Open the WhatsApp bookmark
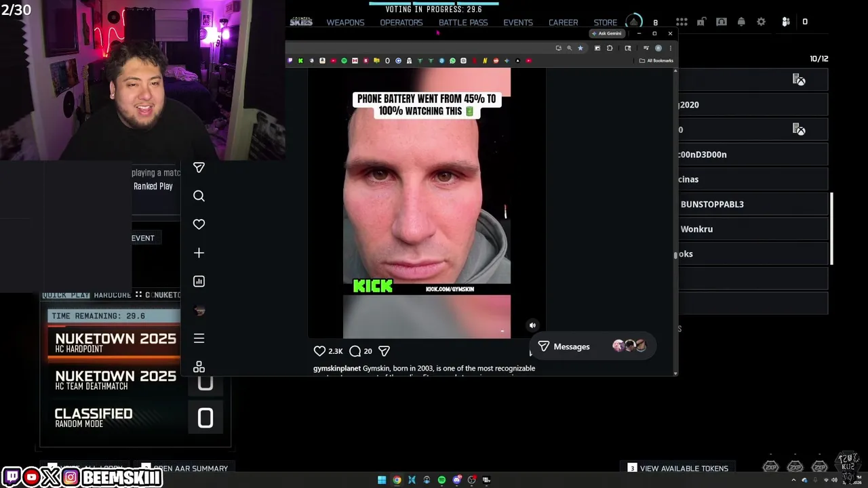 pos(452,60)
